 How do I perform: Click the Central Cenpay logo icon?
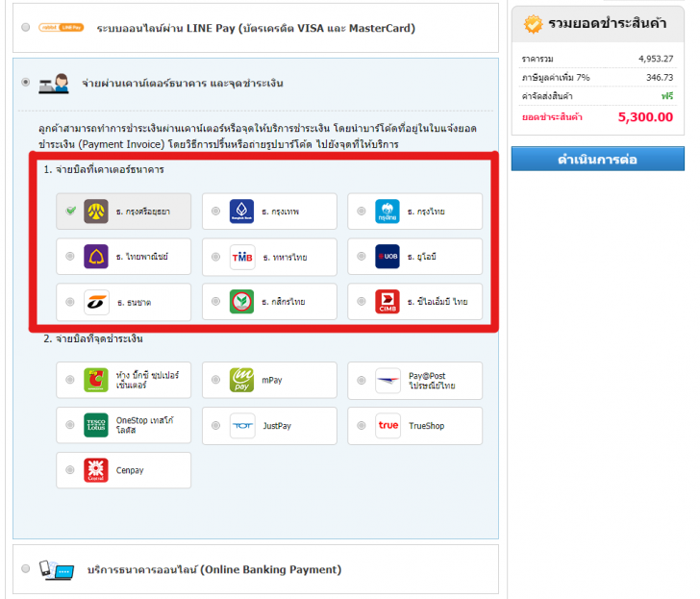point(96,470)
